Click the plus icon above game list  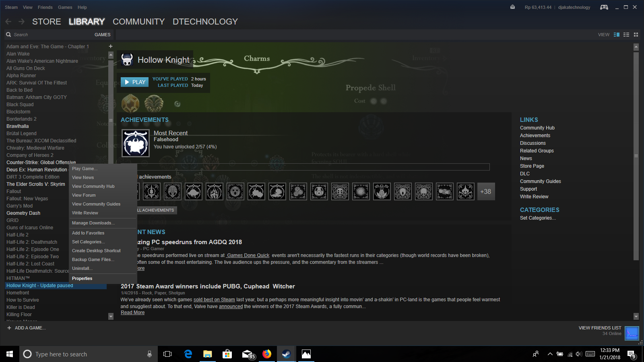[111, 46]
